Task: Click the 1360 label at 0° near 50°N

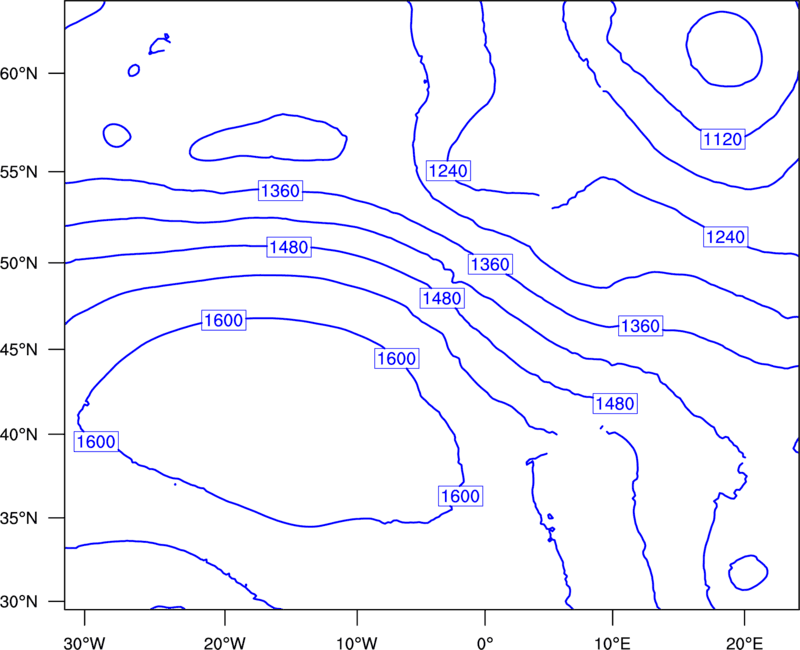Action: [490, 264]
